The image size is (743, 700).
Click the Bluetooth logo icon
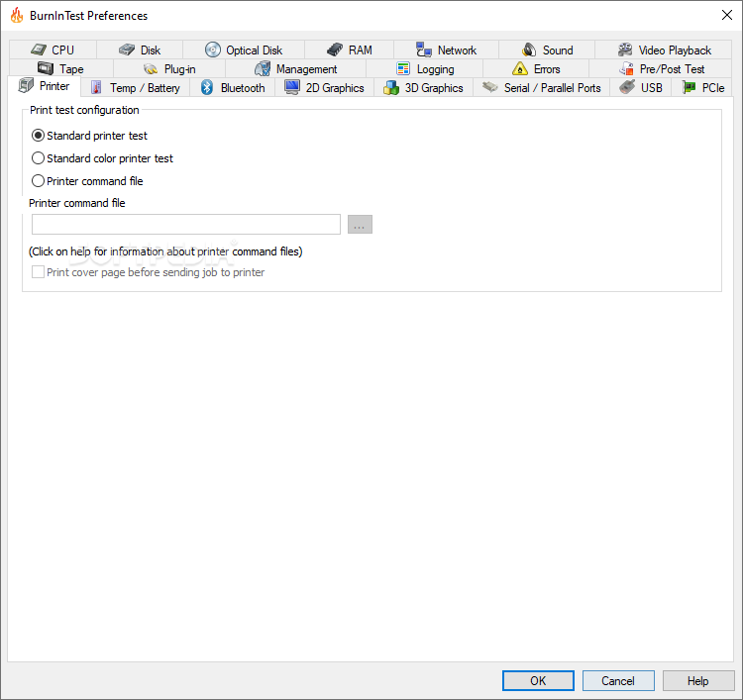(207, 87)
